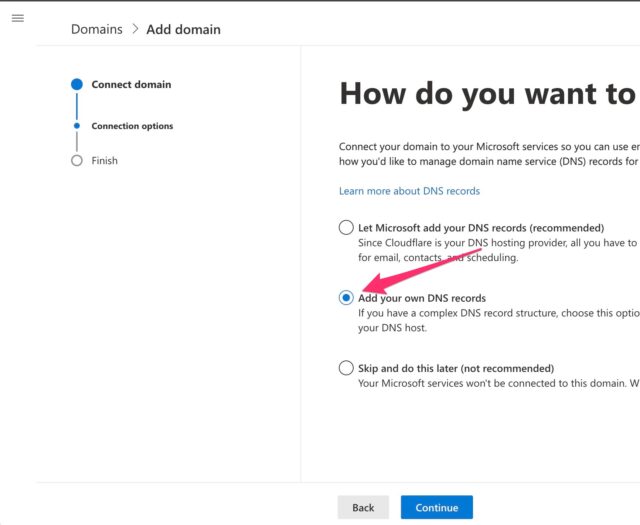Click the Connect domain step circle
640x525 pixels.
click(x=77, y=84)
